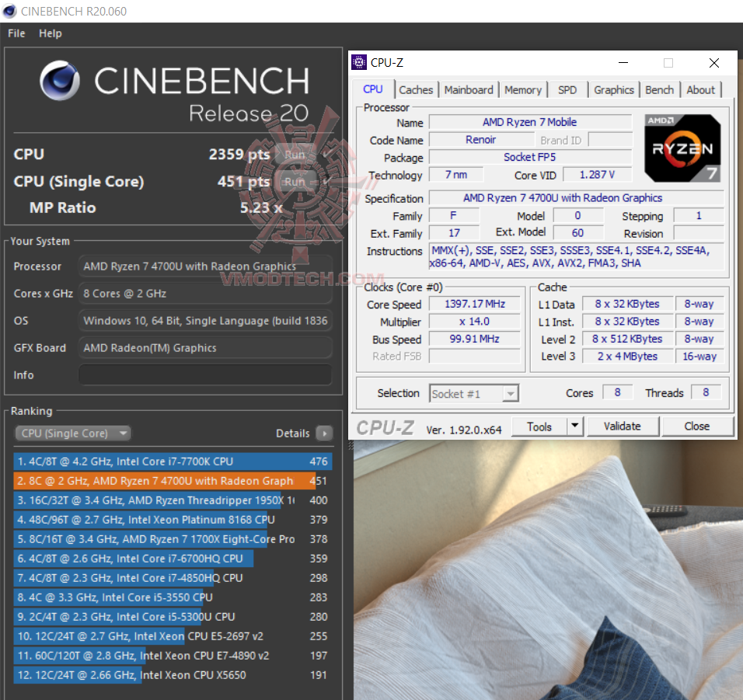Viewport: 743px width, 700px height.
Task: Click the Close button in CPU-Z
Action: pos(697,426)
